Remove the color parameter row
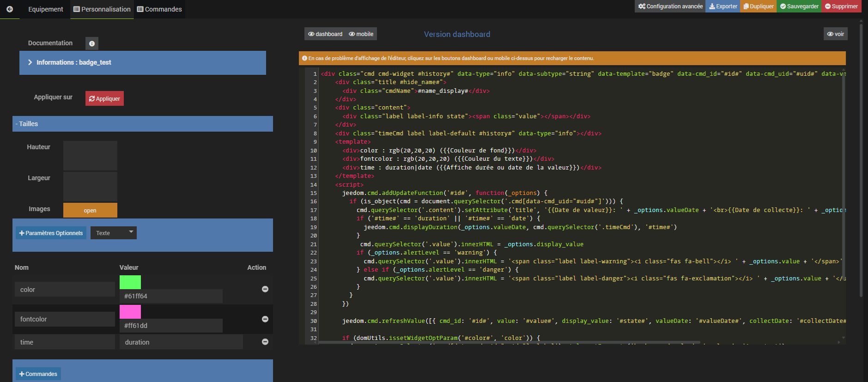868x382 pixels. click(x=265, y=289)
